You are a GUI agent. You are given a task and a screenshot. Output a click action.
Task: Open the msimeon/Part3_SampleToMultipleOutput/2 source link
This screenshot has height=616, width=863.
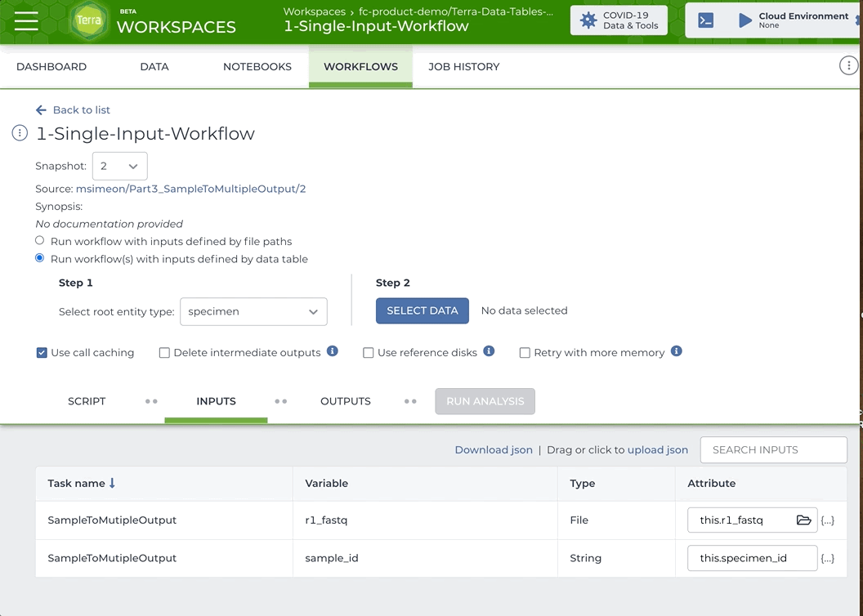coord(191,189)
